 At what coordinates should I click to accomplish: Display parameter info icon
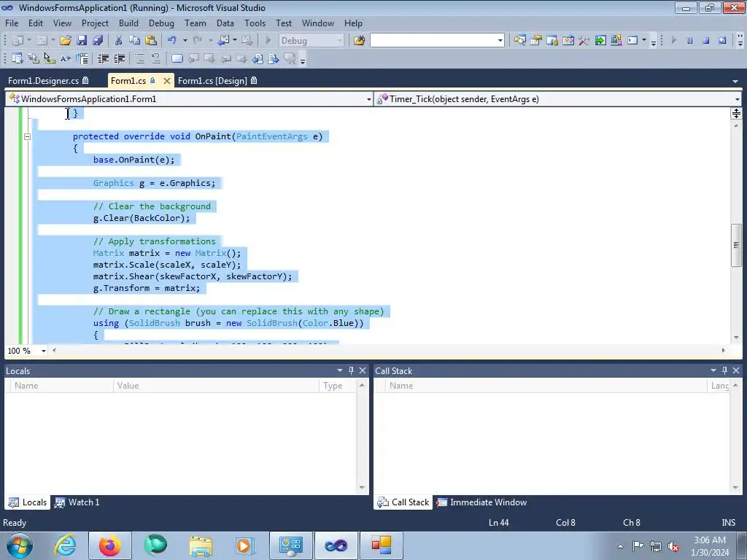tap(34, 58)
